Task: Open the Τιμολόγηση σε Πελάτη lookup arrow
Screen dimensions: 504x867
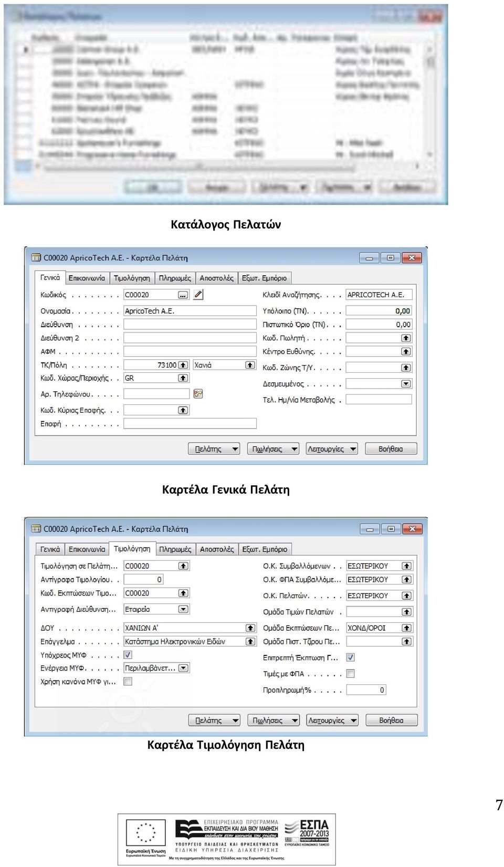Action: pyautogui.click(x=183, y=566)
